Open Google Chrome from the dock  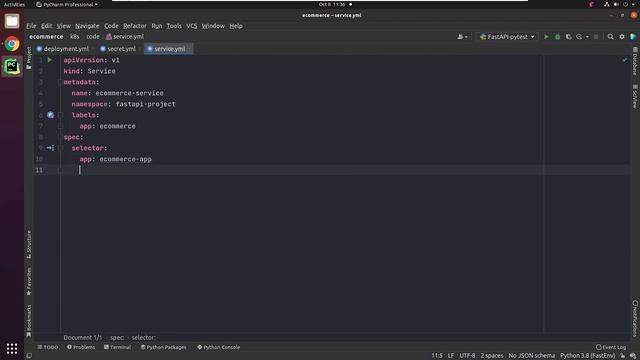tap(12, 44)
